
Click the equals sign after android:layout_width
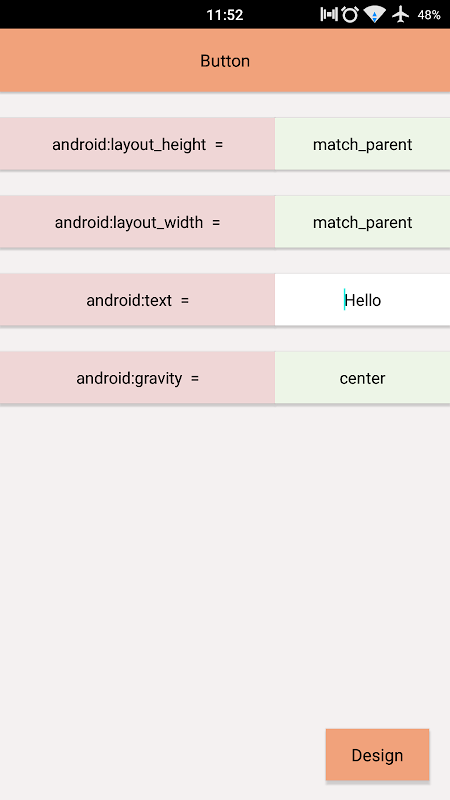(x=216, y=223)
